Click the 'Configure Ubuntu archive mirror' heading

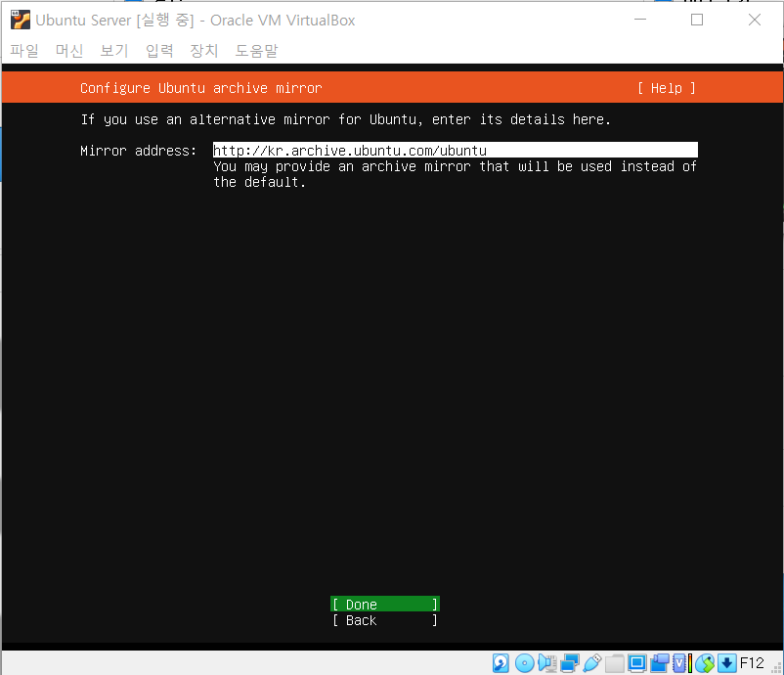coord(201,88)
